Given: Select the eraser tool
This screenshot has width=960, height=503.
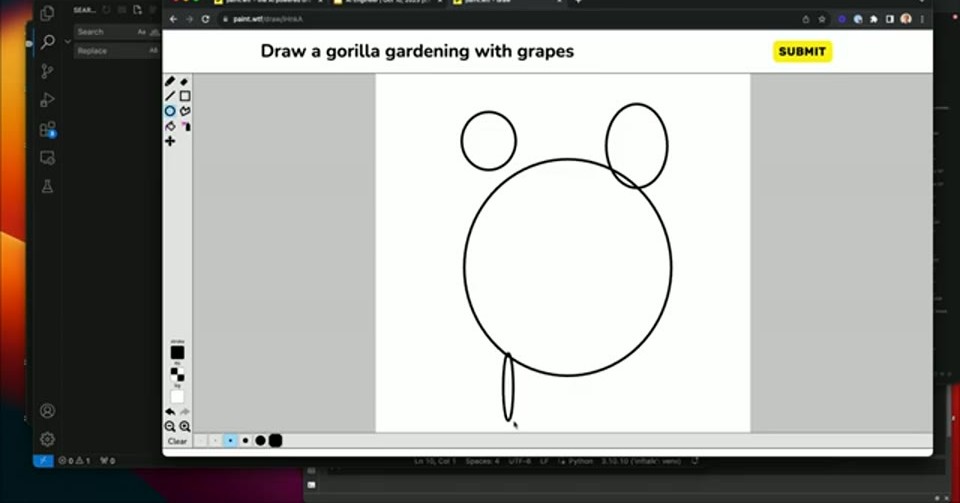Looking at the screenshot, I should pos(184,81).
